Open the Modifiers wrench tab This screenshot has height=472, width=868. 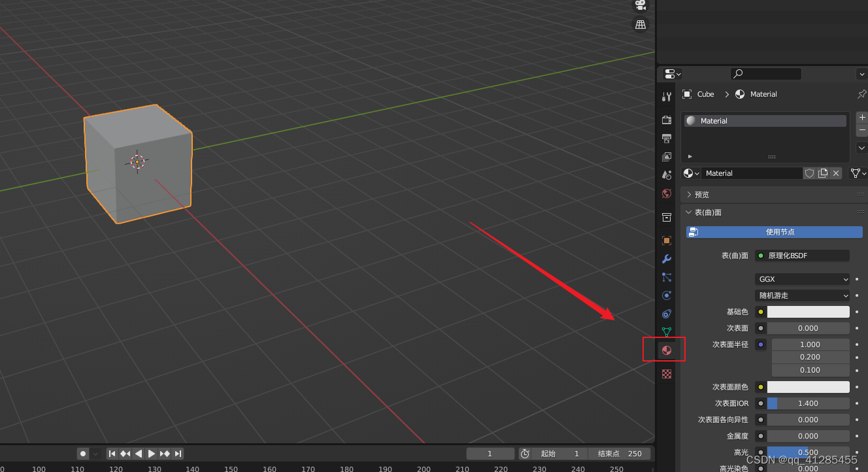667,259
